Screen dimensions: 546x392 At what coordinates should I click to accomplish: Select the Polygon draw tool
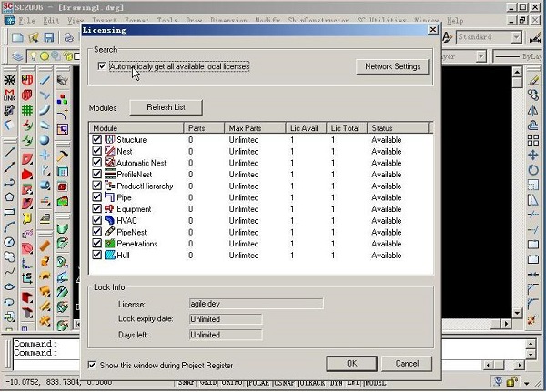(x=9, y=196)
